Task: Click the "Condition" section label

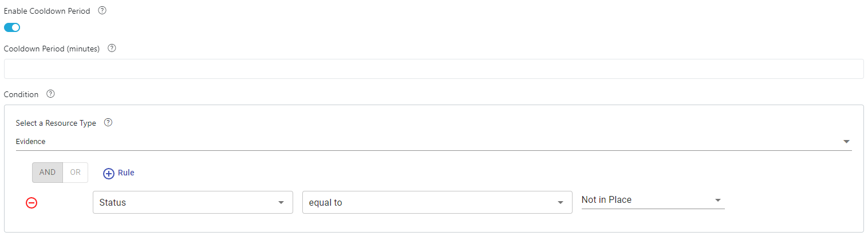Action: click(x=21, y=94)
